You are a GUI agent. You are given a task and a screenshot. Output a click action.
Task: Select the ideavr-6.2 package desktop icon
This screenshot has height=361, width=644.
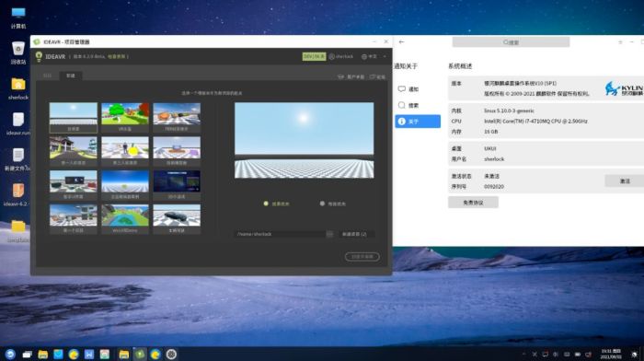click(x=18, y=194)
